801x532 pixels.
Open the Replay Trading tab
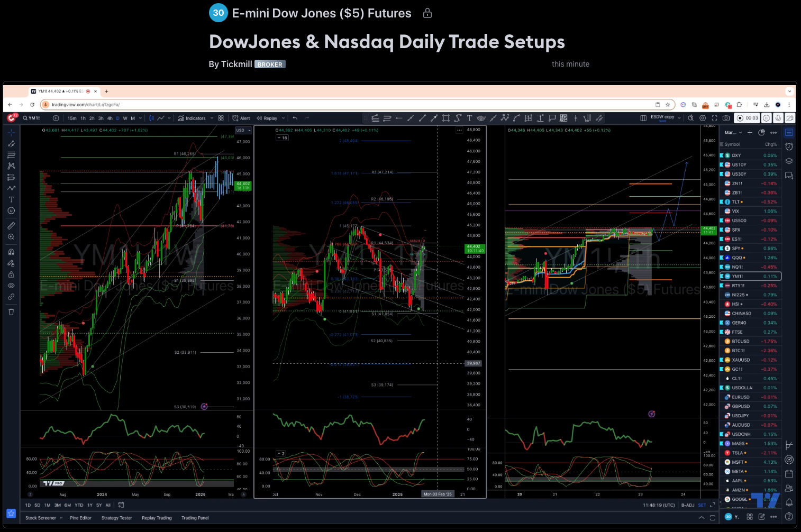coord(157,518)
